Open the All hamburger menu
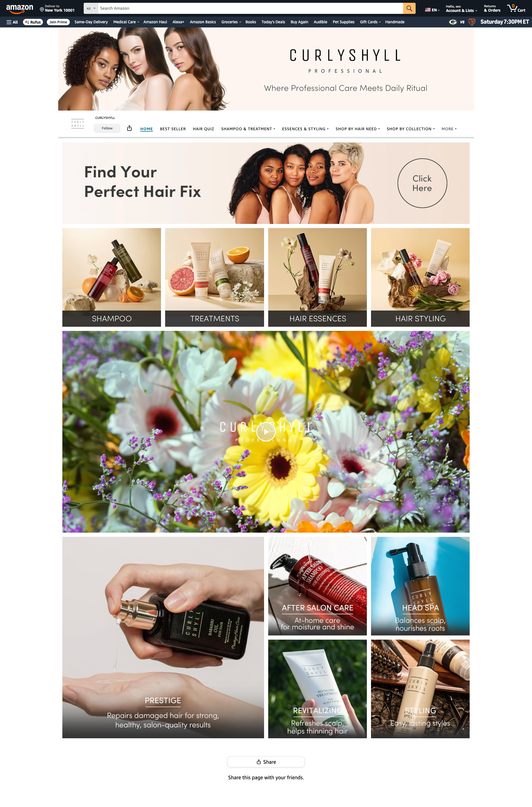The height and width of the screenshot is (807, 532). click(12, 22)
